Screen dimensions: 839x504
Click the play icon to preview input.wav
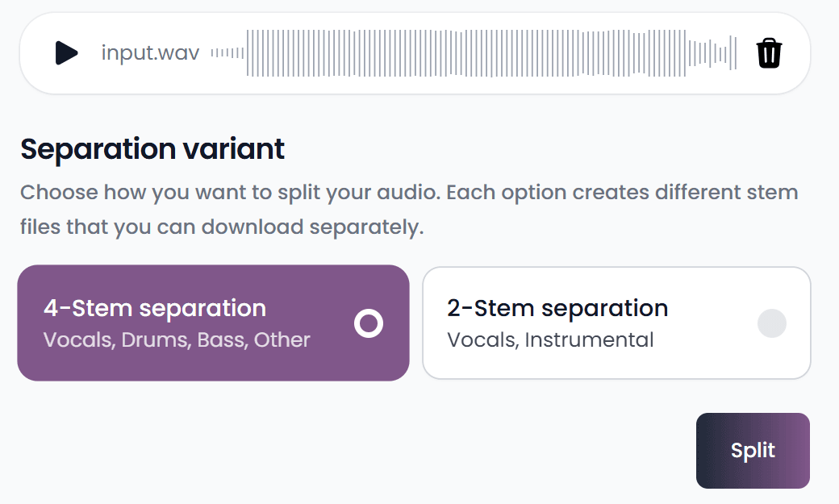coord(65,54)
